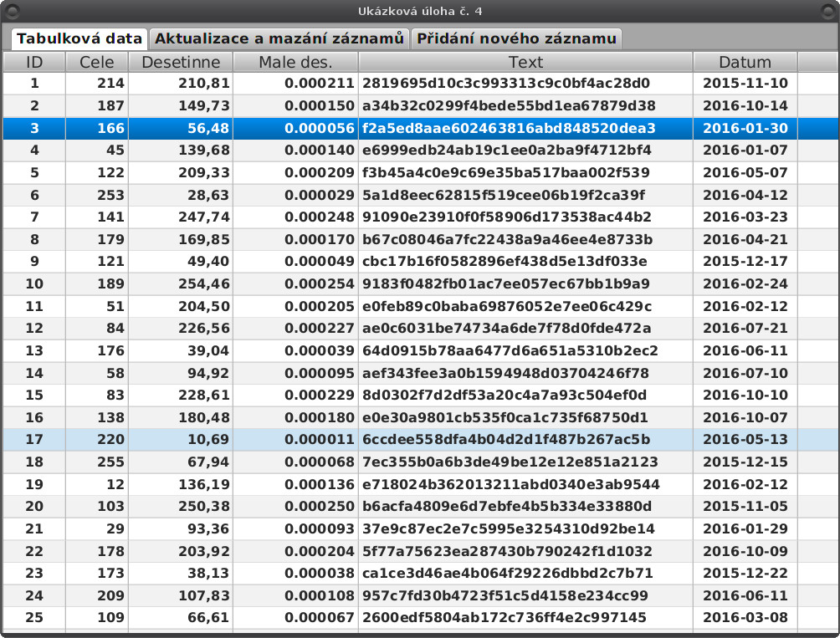Viewport: 840px width, 638px height.
Task: Click Desetinne value 250,38
Action: (181, 507)
